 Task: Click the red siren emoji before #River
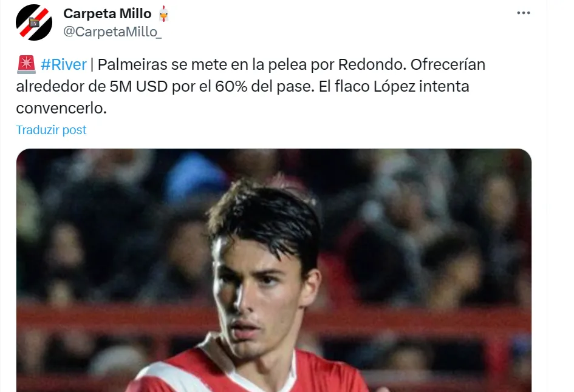point(26,65)
